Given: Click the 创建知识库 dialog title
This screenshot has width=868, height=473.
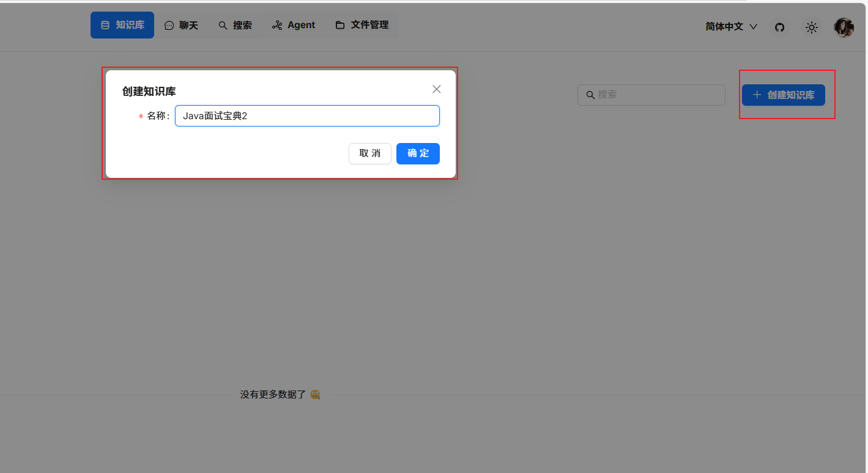Looking at the screenshot, I should pos(149,92).
